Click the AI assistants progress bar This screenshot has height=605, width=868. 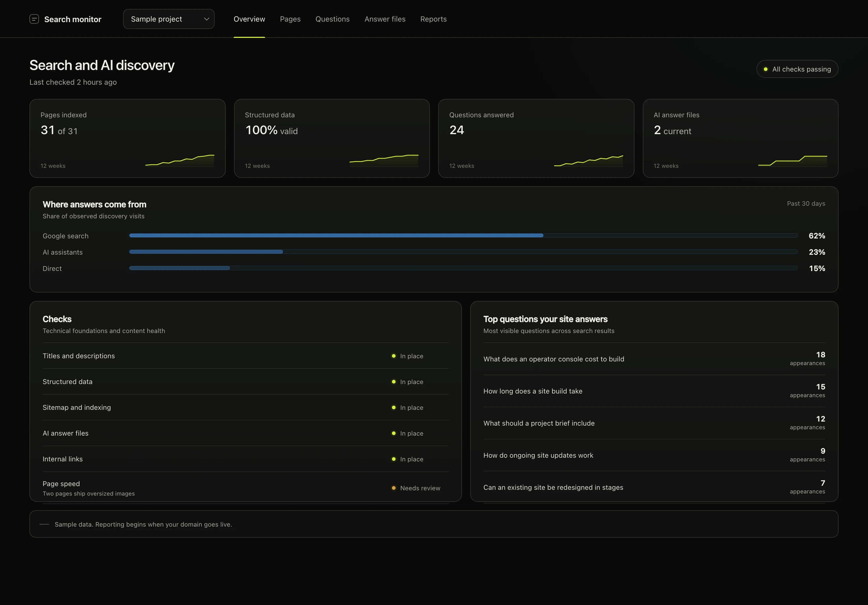[463, 252]
